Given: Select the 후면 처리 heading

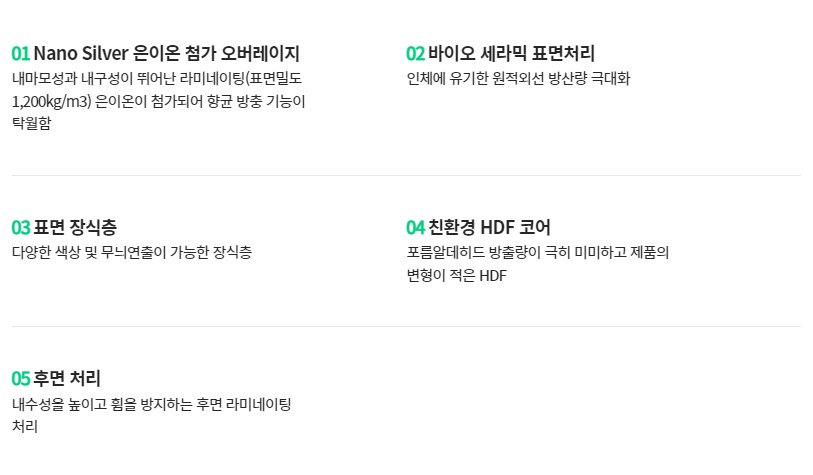Looking at the screenshot, I should coord(67,378).
